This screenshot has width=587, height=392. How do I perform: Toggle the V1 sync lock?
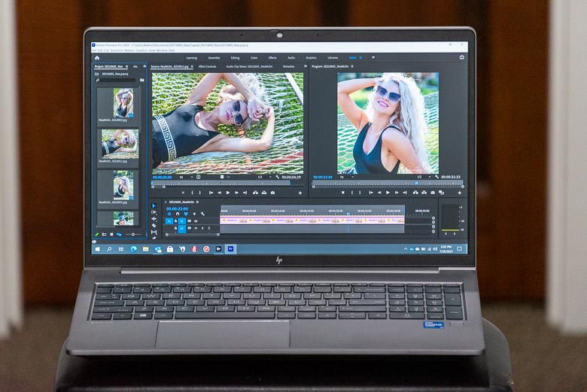[x=190, y=221]
